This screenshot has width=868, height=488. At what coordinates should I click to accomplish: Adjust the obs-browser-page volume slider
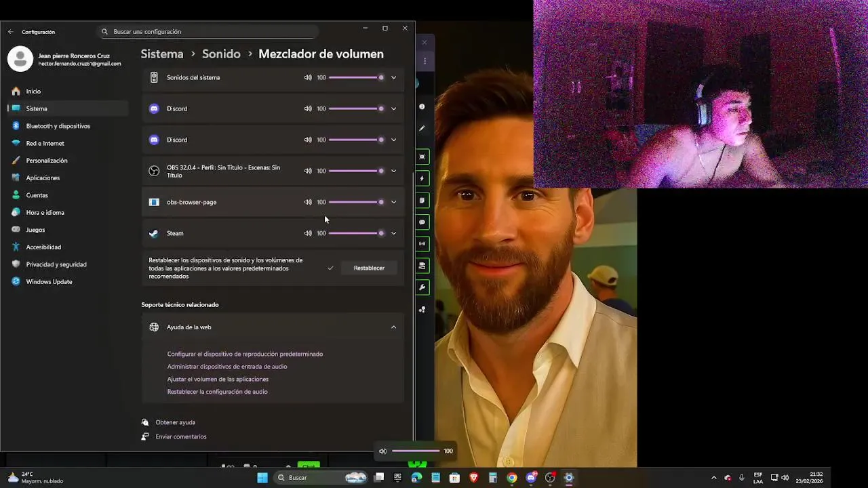[357, 202]
